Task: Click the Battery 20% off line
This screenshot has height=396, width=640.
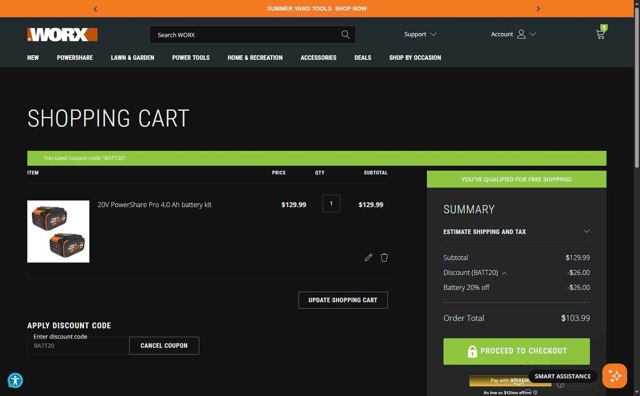Action: (516, 287)
